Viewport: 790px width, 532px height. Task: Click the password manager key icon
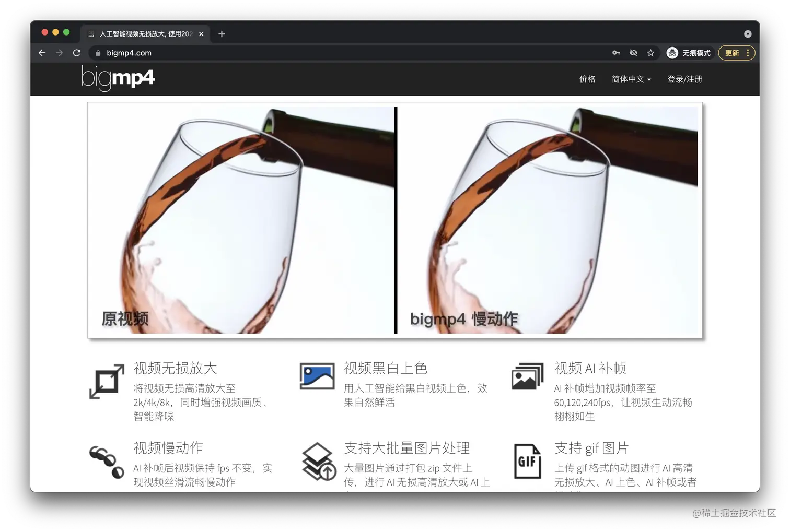[616, 53]
